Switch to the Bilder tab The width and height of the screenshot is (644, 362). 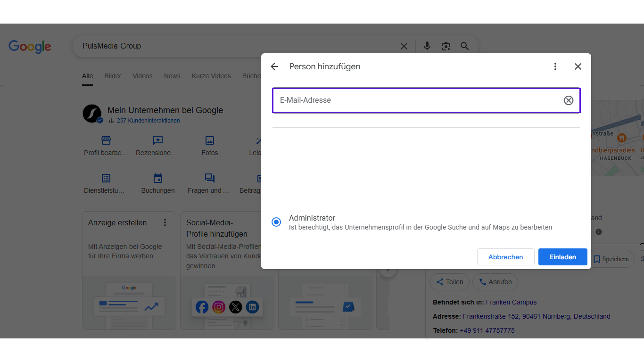coord(113,76)
